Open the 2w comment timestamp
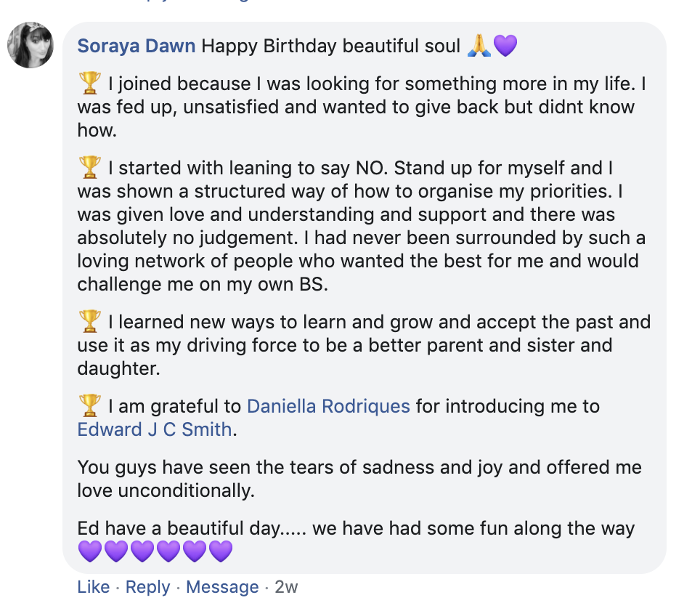This screenshot has height=603, width=700. click(286, 587)
